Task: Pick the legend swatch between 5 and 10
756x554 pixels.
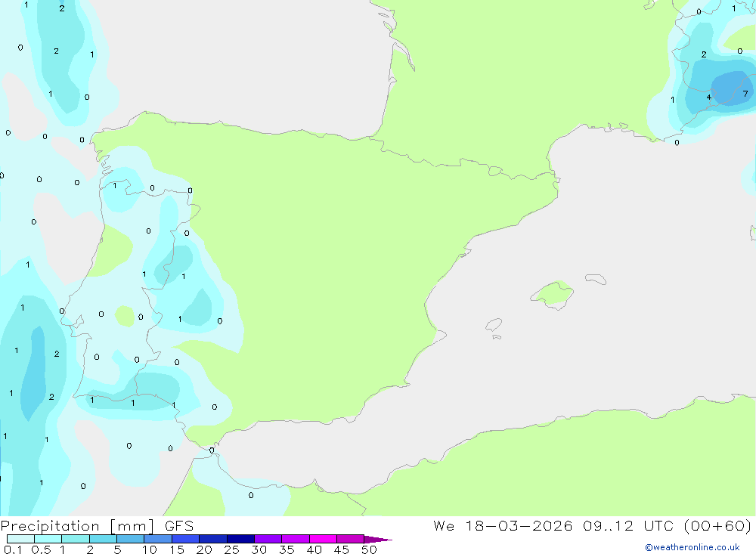Action: 131,539
